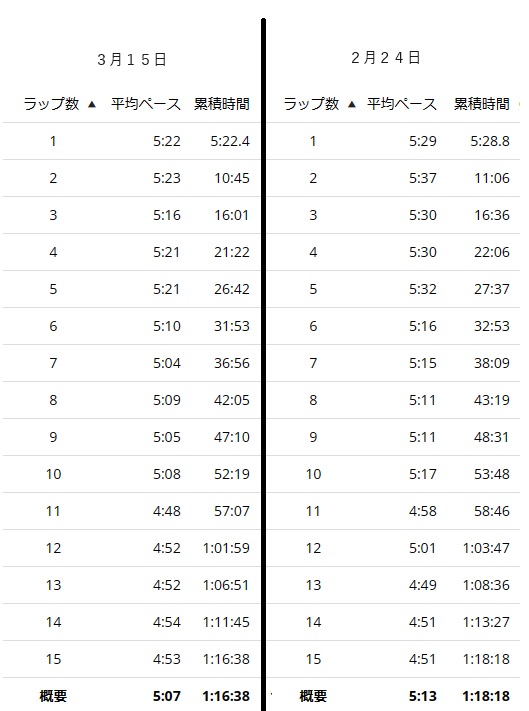
Task: Click cumulative time 1:01:59 in lap 12
Action: pos(226,548)
